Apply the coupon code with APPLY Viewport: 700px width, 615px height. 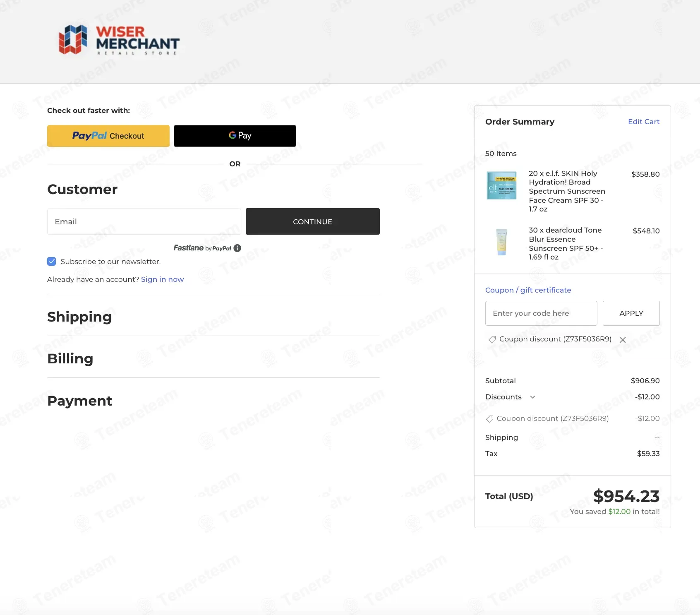631,313
